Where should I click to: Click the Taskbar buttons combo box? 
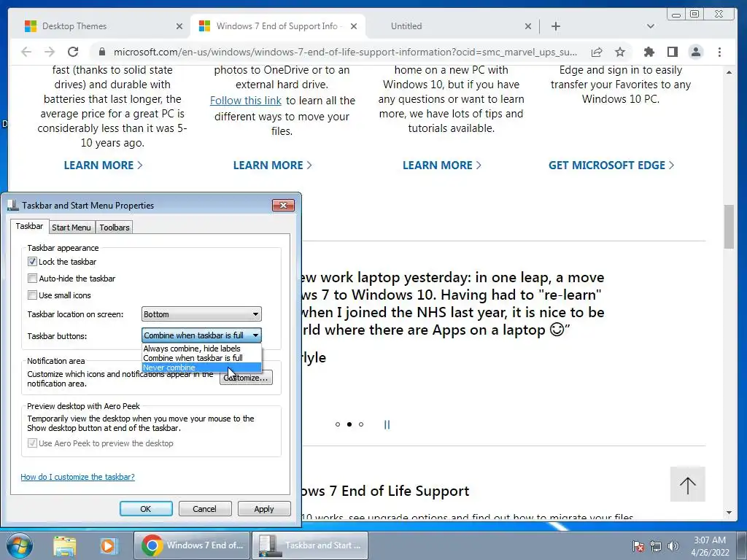point(201,335)
